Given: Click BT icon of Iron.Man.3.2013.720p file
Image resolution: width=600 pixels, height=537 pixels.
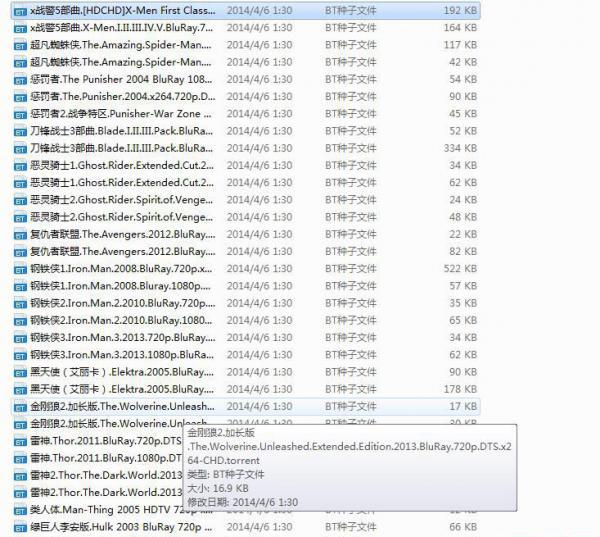Looking at the screenshot, I should (20, 339).
